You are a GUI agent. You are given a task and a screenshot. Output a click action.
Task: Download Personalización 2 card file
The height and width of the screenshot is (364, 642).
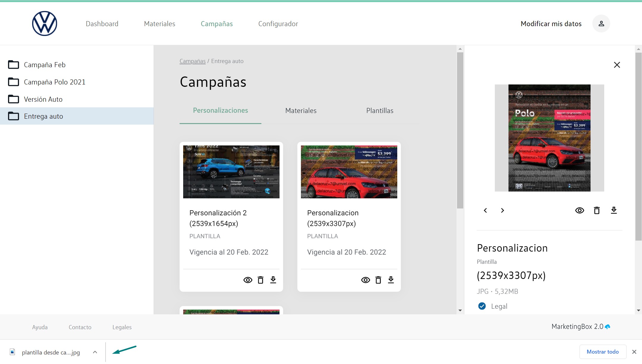tap(273, 280)
